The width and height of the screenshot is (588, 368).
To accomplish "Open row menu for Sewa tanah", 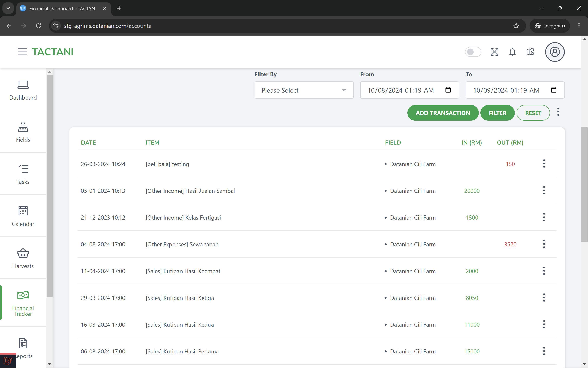I will (544, 244).
